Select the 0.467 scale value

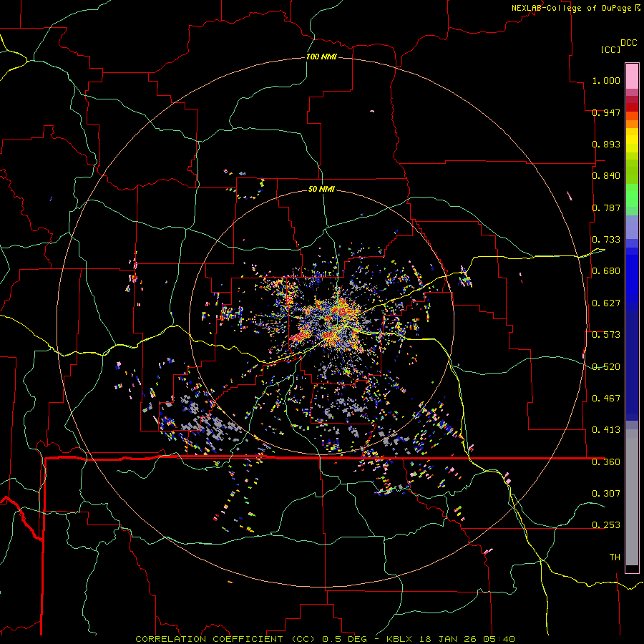(x=606, y=399)
